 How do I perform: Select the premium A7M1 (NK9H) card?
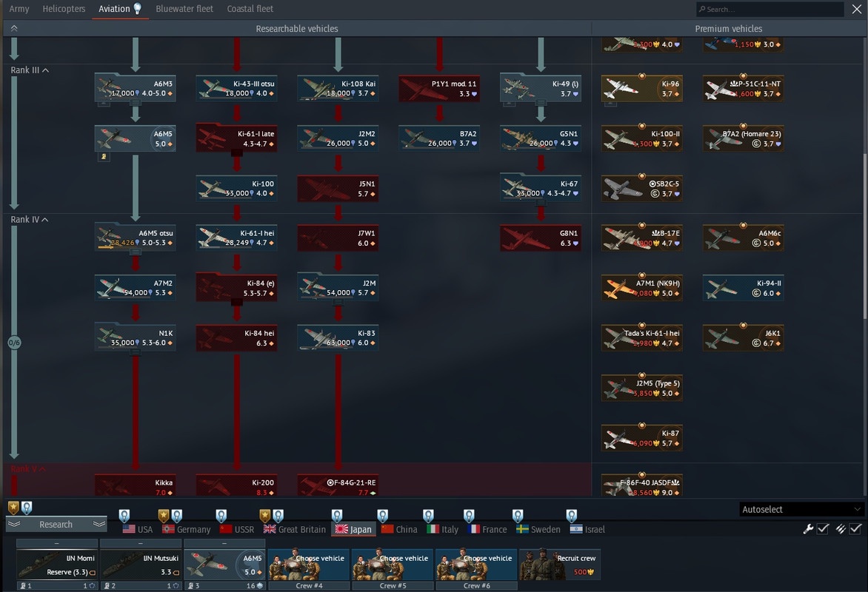(641, 288)
